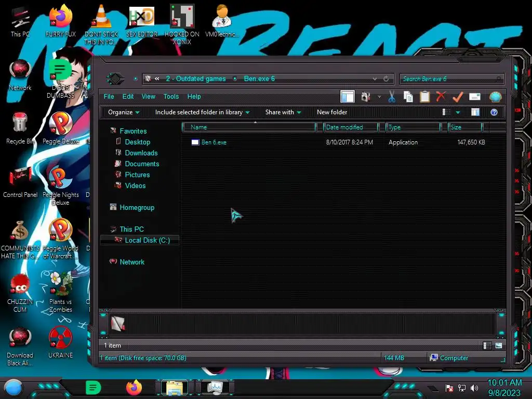The width and height of the screenshot is (532, 399).
Task: Click the folder up toolbar icon
Action: 366,97
